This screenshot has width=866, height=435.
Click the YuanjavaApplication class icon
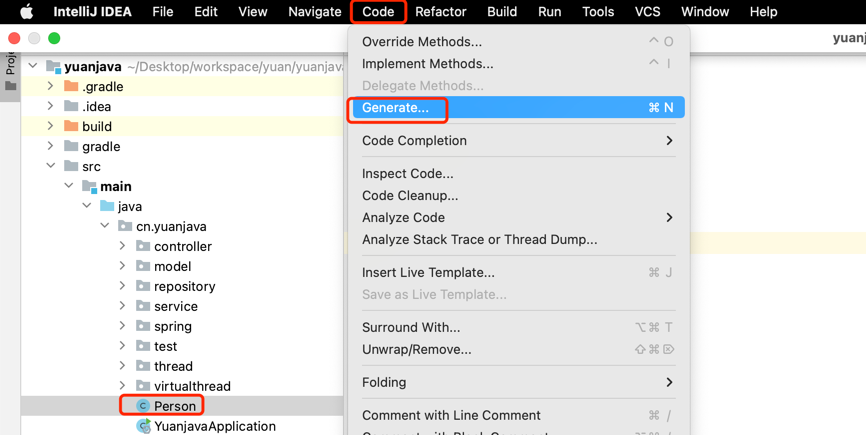point(144,426)
